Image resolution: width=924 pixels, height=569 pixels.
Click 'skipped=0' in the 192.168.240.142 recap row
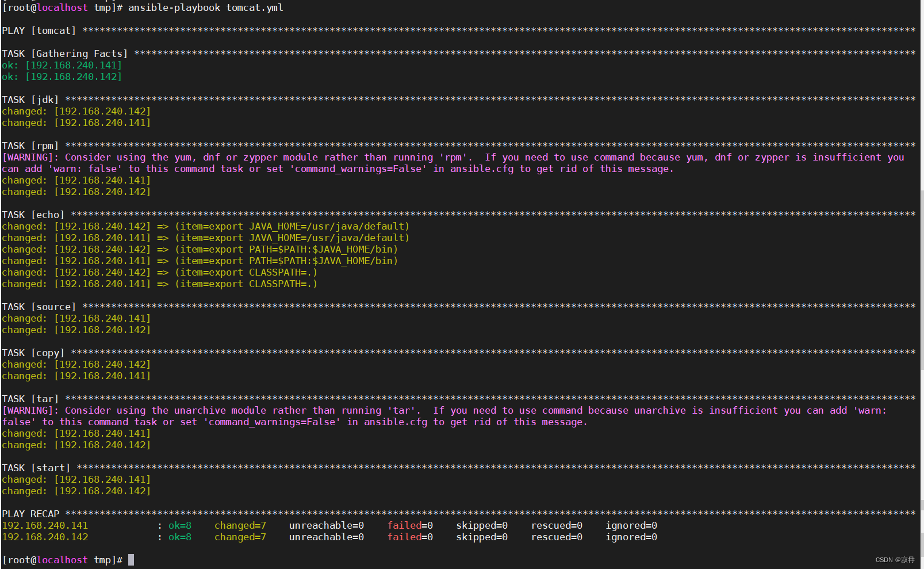click(482, 537)
